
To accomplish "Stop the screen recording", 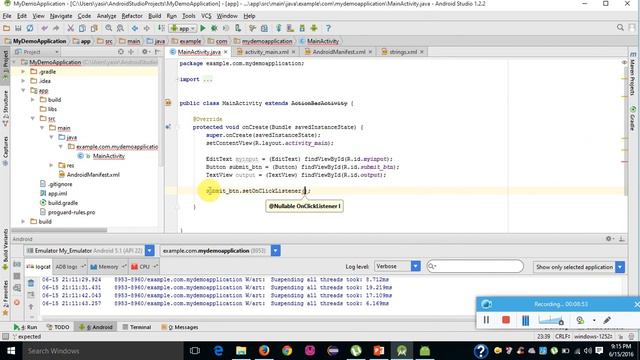I will pyautogui.click(x=506, y=320).
